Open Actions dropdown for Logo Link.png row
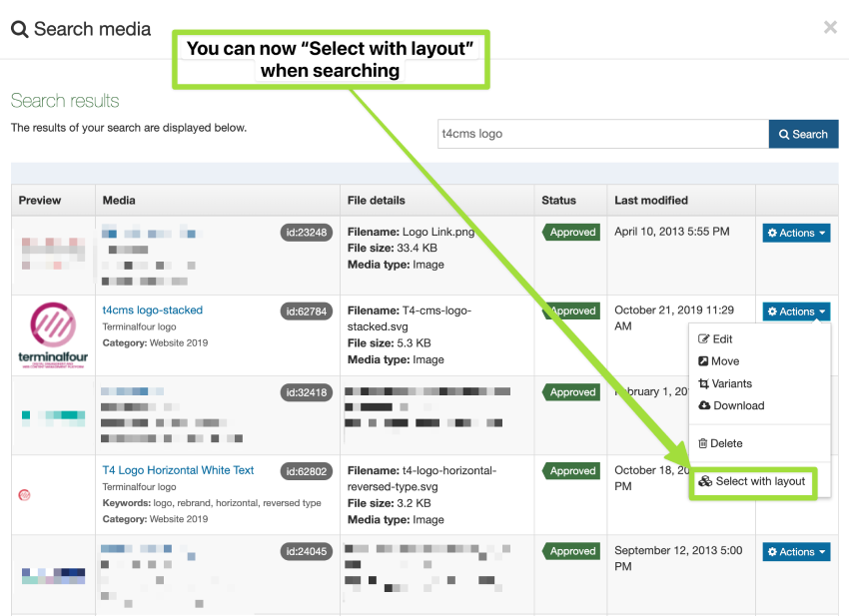The width and height of the screenshot is (849, 616). pos(796,233)
